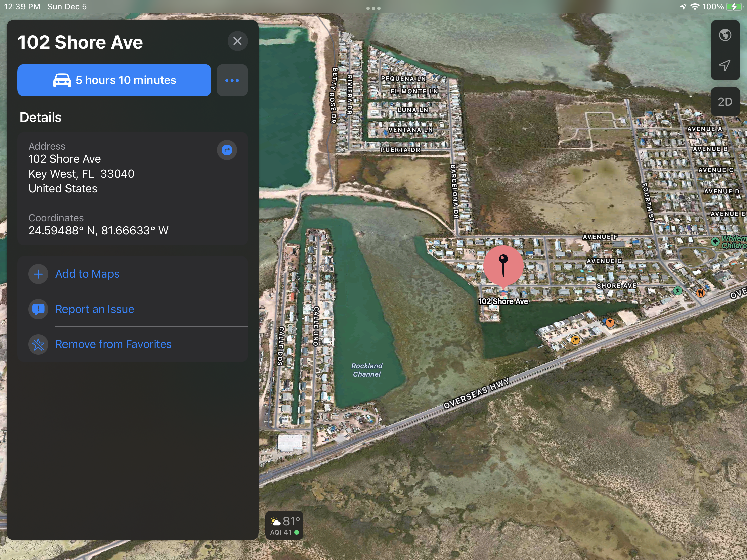Toggle Remove from Favorites star

click(x=38, y=344)
